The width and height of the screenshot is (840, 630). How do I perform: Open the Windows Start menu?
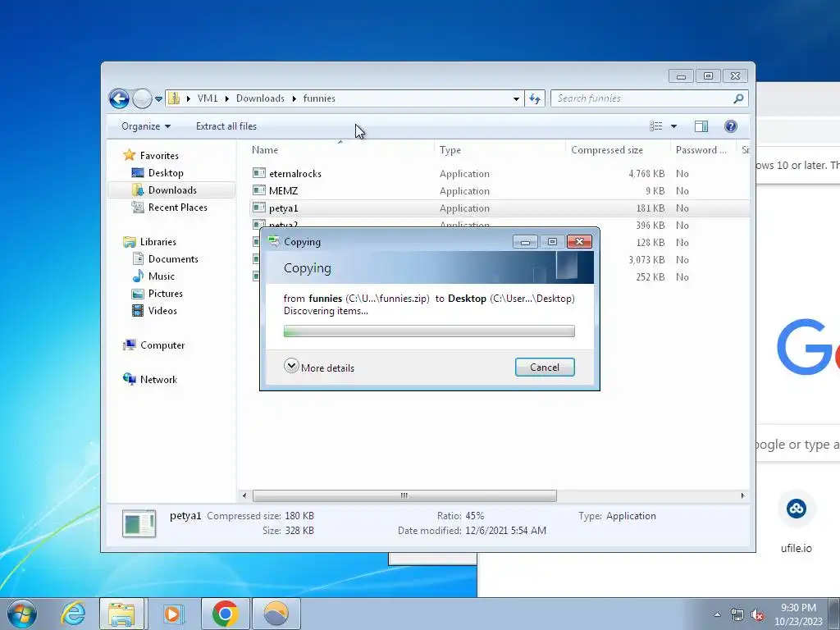22,614
